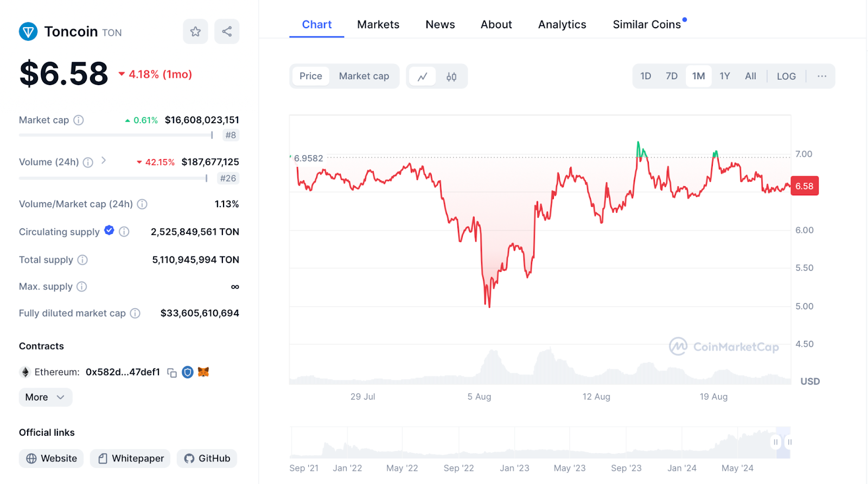
Task: Click the Ethereum address 0x582d...47def1
Action: (x=123, y=372)
